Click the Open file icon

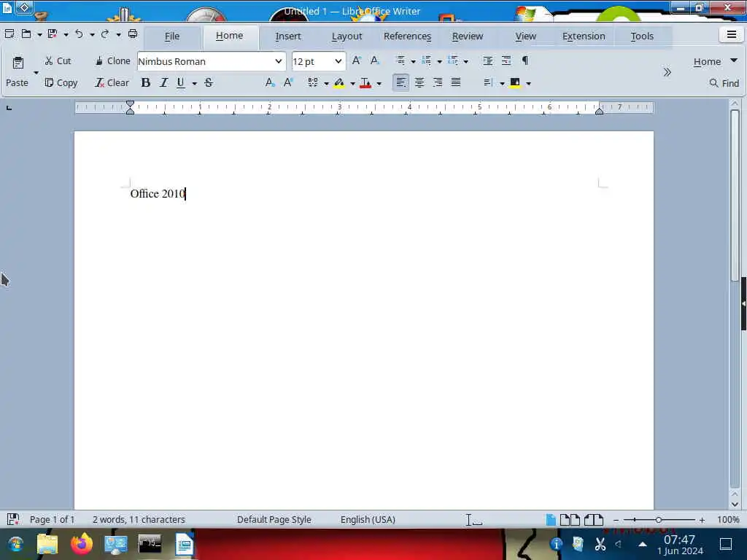point(26,34)
